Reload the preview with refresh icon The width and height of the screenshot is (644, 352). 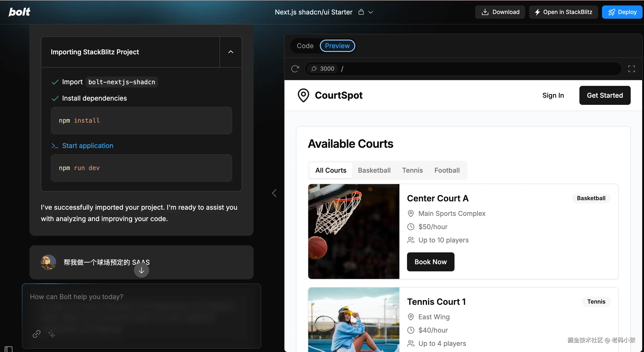click(x=295, y=69)
